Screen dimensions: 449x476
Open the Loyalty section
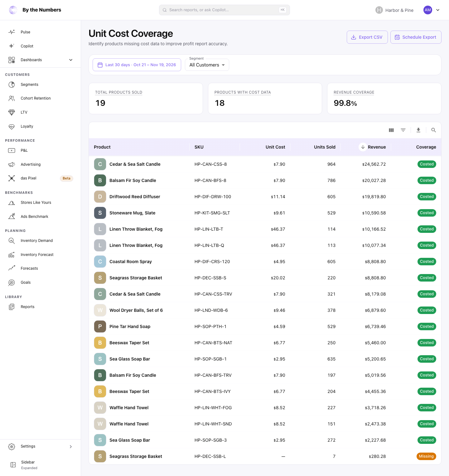[x=41, y=126]
